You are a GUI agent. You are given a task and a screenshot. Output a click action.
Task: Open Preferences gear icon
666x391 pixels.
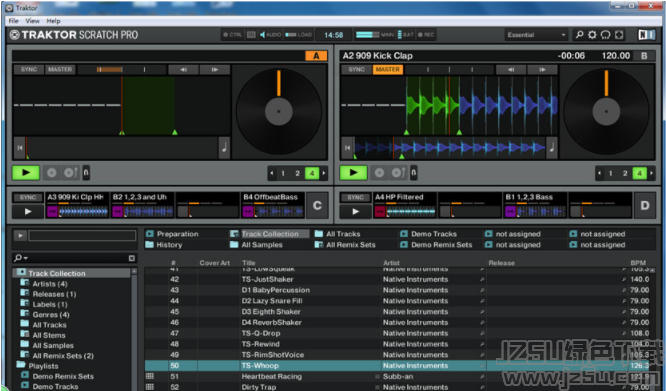pyautogui.click(x=592, y=35)
